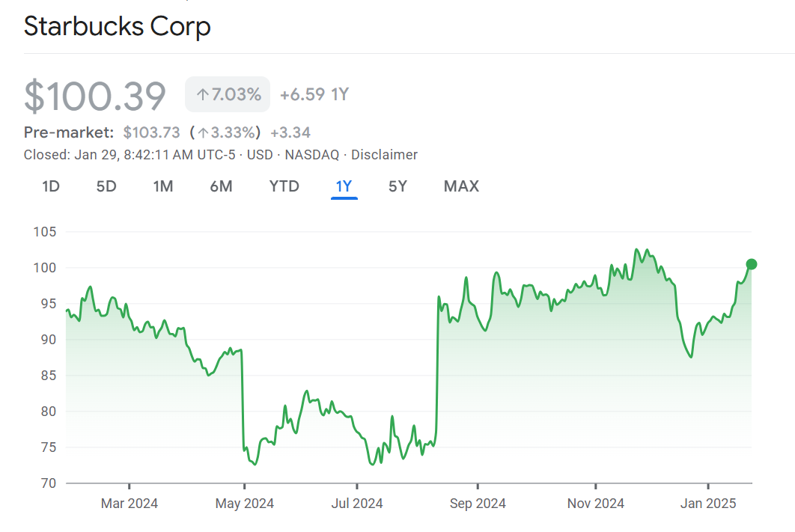Click the Jan 2025 axis label
The image size is (795, 532).
(x=708, y=504)
